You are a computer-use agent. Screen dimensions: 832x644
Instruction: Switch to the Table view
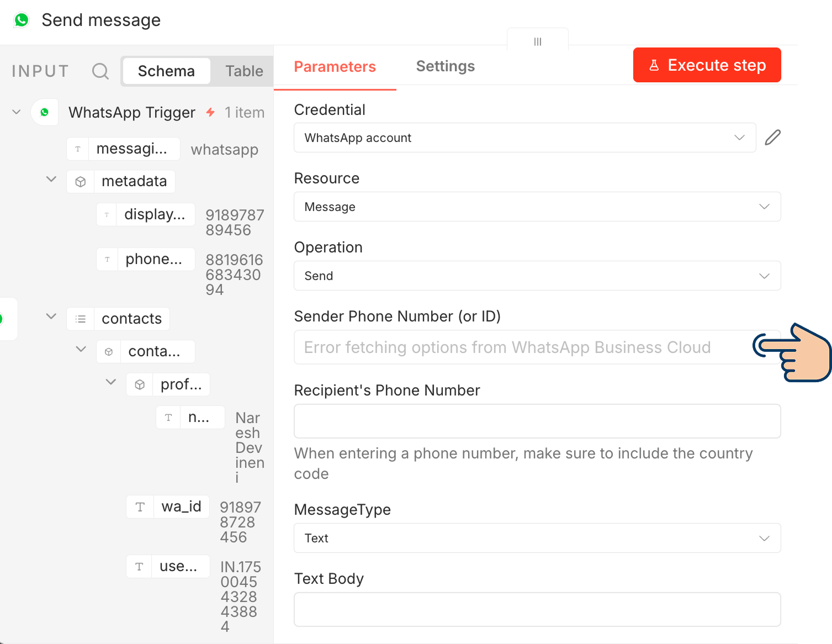244,71
